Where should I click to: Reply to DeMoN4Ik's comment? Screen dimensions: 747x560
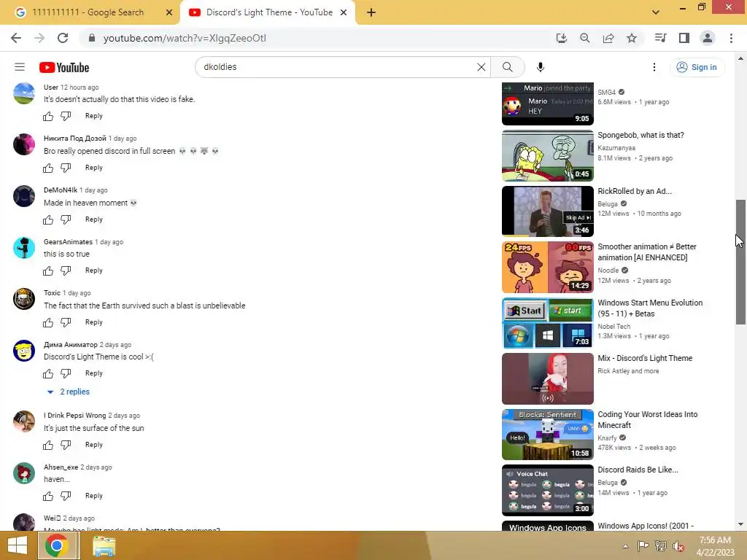click(94, 219)
